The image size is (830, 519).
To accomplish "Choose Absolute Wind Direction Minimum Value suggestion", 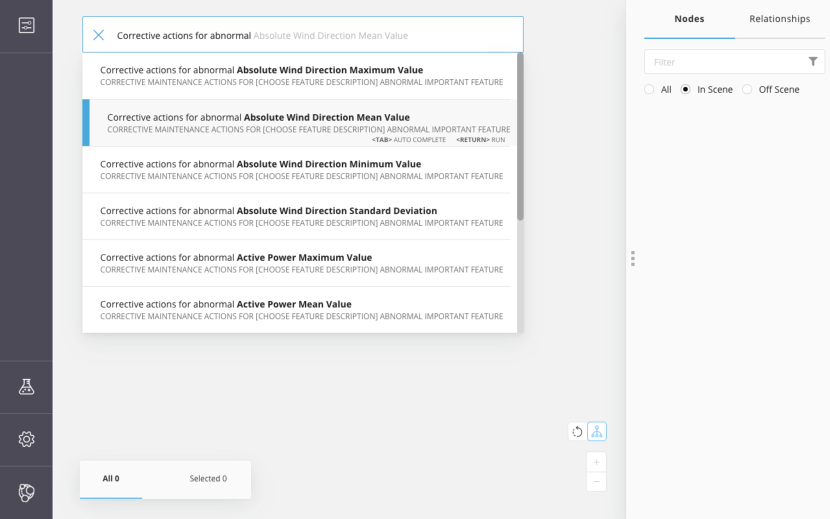I will tap(296, 169).
